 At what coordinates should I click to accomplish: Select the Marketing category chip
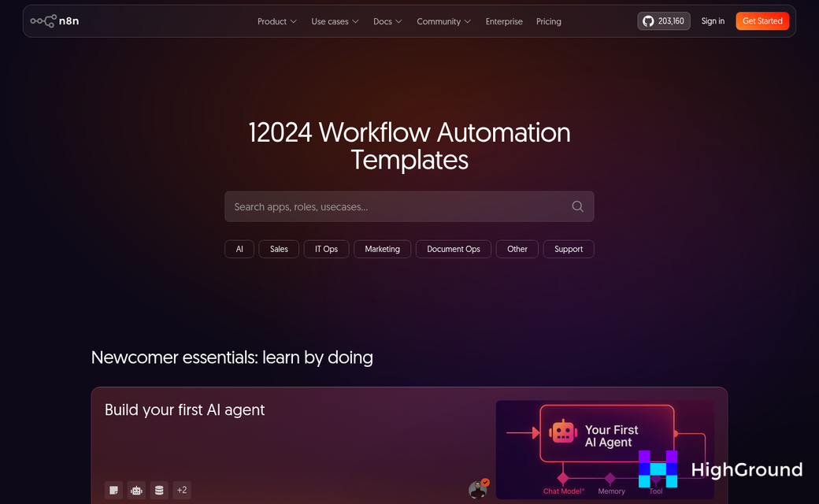[x=383, y=249]
